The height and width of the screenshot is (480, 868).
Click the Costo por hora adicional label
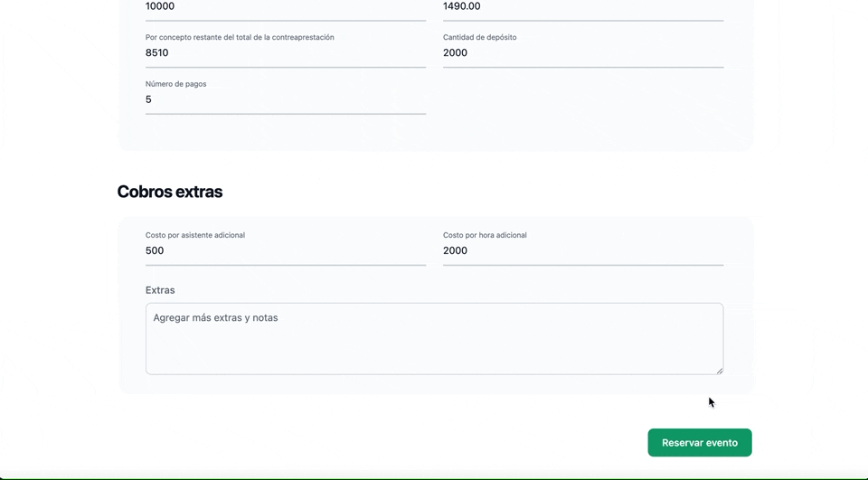[x=485, y=235]
